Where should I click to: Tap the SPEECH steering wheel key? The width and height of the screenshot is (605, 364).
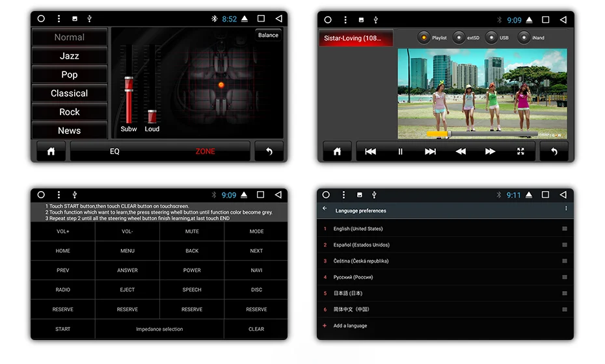click(192, 290)
